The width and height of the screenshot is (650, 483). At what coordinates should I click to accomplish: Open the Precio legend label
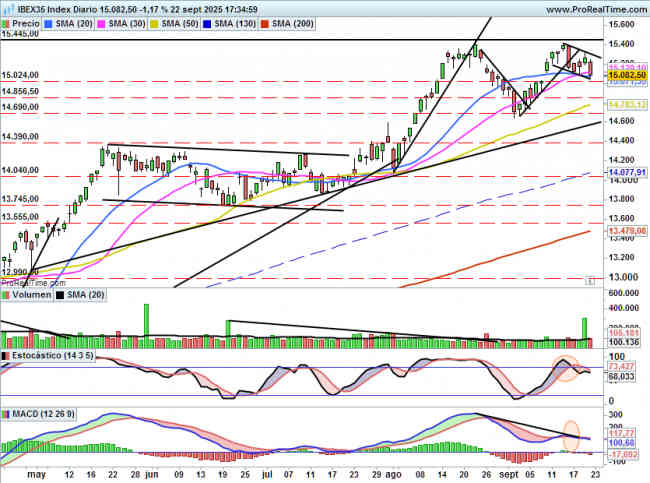coord(26,24)
